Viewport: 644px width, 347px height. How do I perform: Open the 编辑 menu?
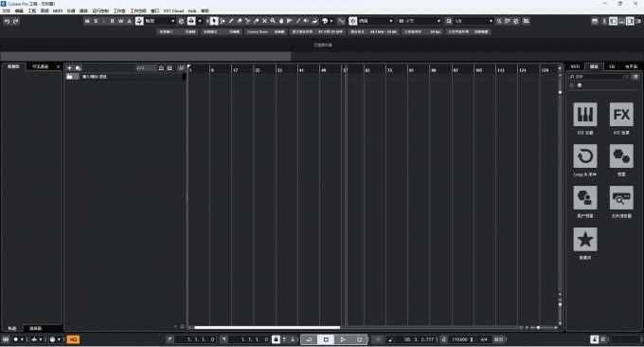(x=19, y=10)
